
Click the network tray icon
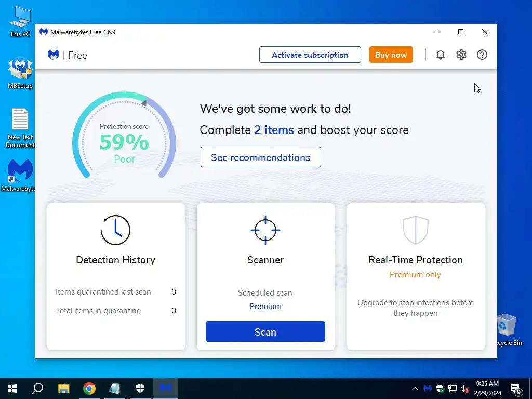(x=453, y=389)
